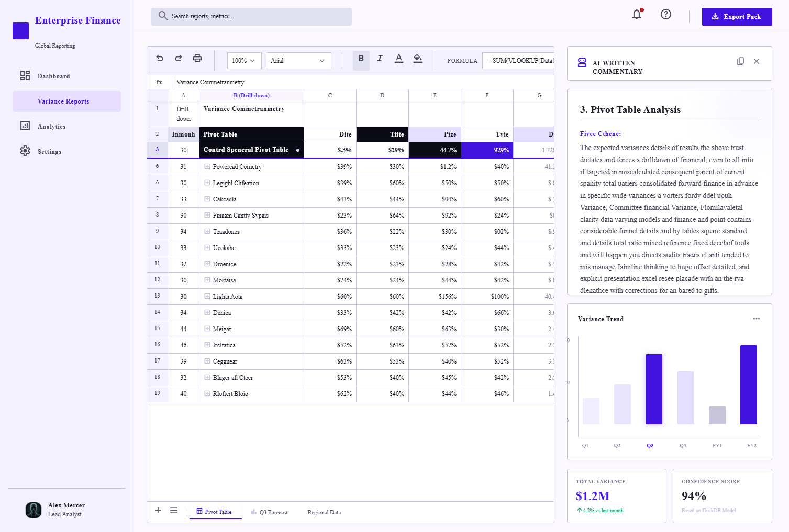Open the zoom level dropdown

click(x=245, y=61)
